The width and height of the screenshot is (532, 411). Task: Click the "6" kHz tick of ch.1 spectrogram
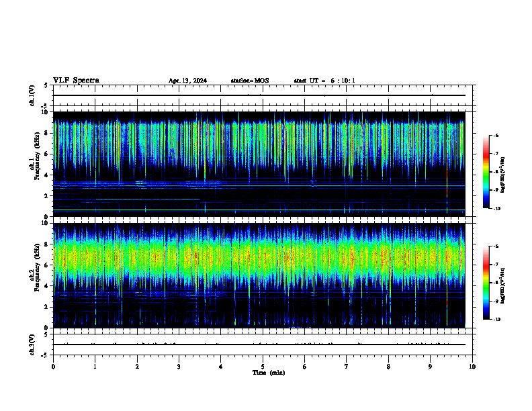(x=47, y=154)
